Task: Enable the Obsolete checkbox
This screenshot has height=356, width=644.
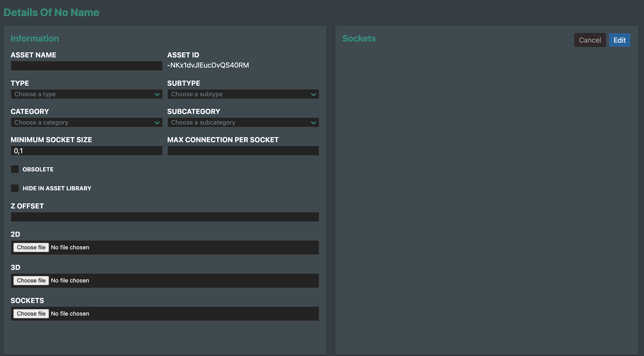Action: pos(15,169)
